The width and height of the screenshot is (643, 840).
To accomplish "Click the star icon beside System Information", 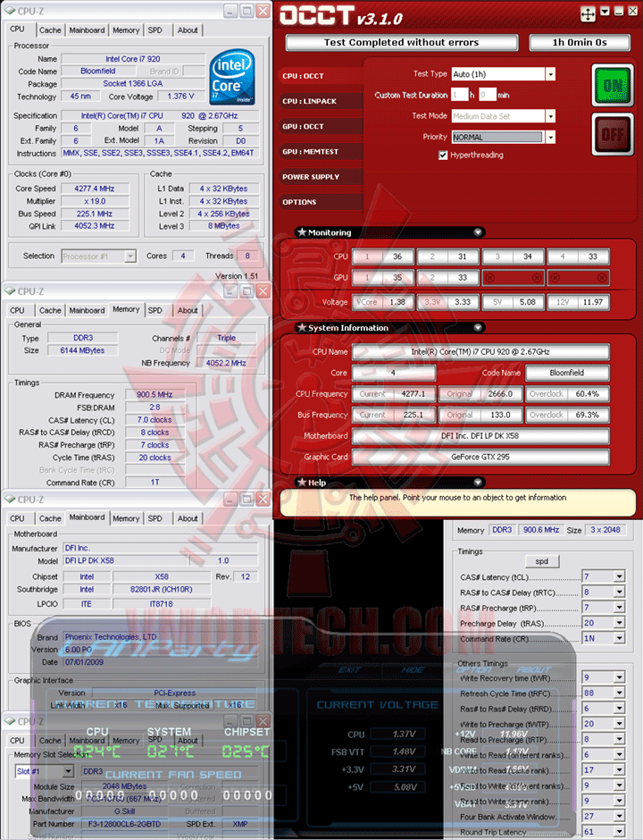I will click(302, 327).
